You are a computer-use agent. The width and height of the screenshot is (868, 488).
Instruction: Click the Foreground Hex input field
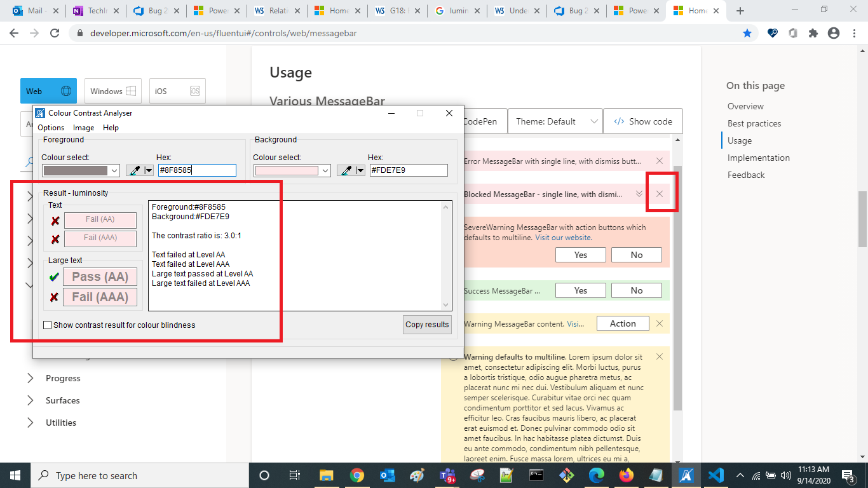[x=197, y=170]
